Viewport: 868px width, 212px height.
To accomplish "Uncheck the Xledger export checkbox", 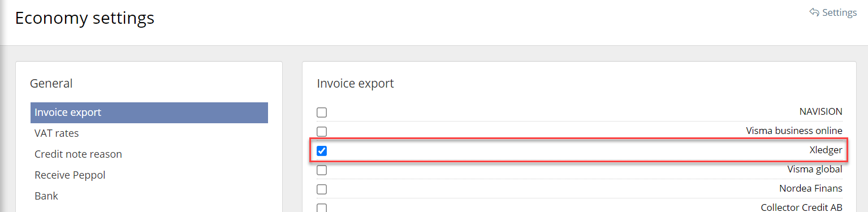I will tap(322, 151).
